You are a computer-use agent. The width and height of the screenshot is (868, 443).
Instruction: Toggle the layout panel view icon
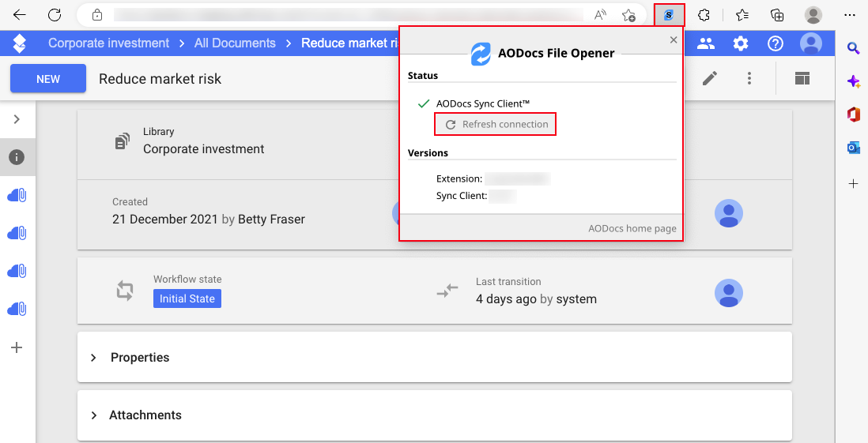pyautogui.click(x=802, y=78)
